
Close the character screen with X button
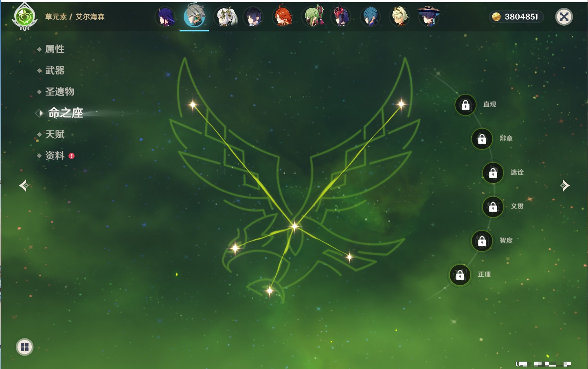(x=564, y=17)
